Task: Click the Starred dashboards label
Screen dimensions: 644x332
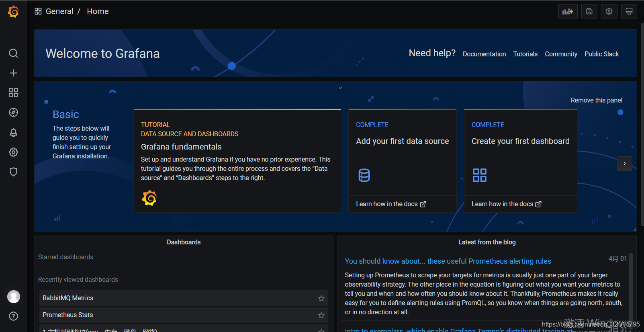Action: click(x=65, y=257)
